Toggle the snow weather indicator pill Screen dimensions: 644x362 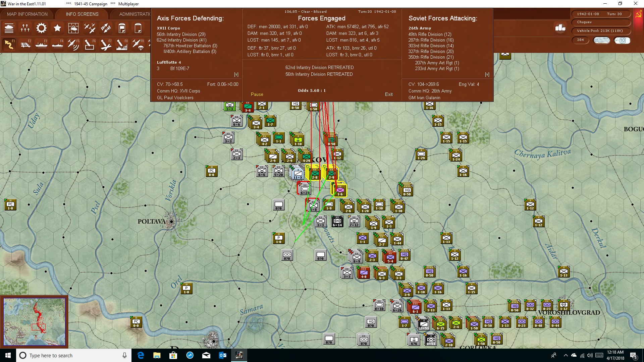(602, 40)
